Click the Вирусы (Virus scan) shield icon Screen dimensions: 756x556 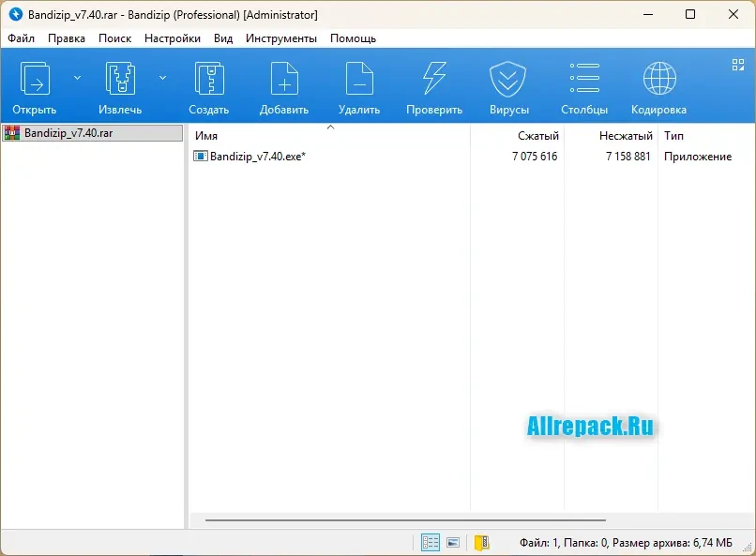508,79
